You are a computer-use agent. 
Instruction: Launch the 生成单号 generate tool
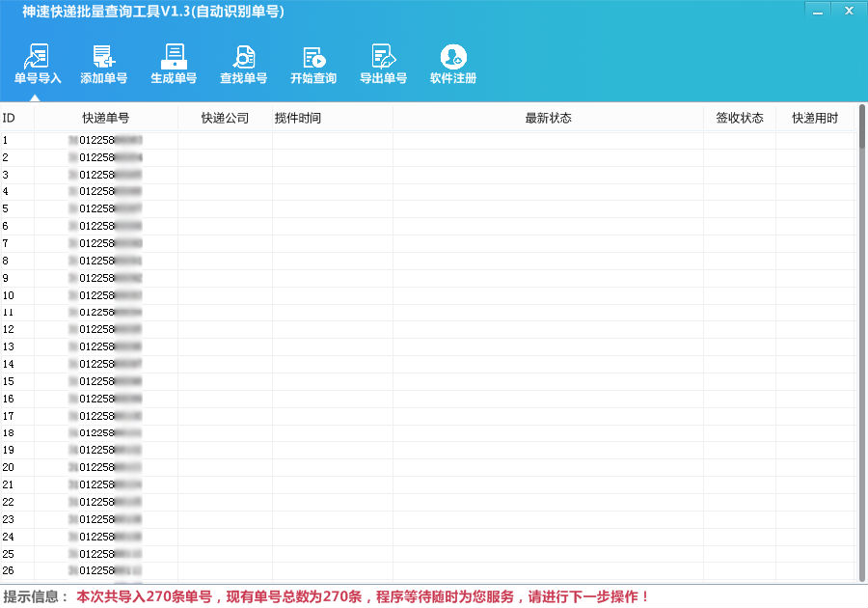click(x=174, y=64)
